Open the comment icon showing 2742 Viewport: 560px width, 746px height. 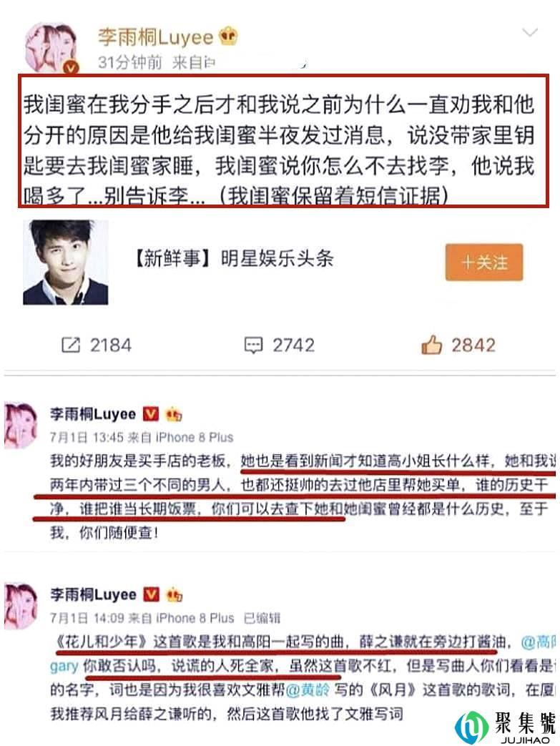pyautogui.click(x=253, y=345)
